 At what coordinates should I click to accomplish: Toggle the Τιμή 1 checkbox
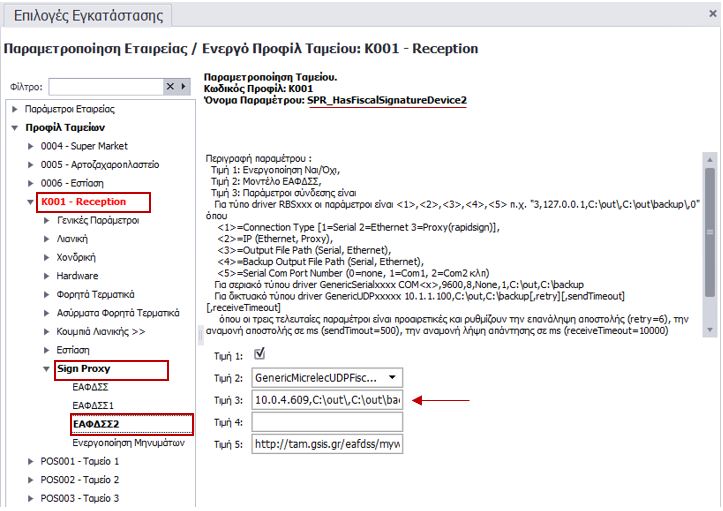pos(260,353)
